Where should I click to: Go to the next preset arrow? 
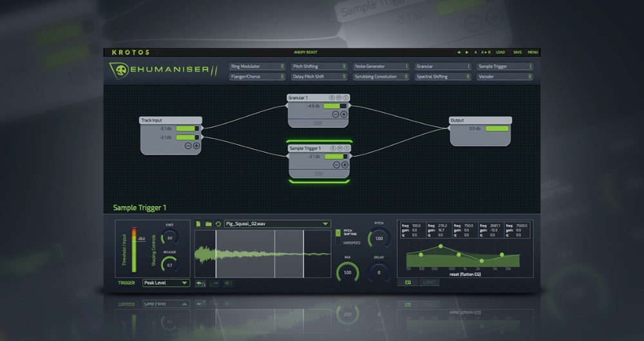[x=467, y=52]
